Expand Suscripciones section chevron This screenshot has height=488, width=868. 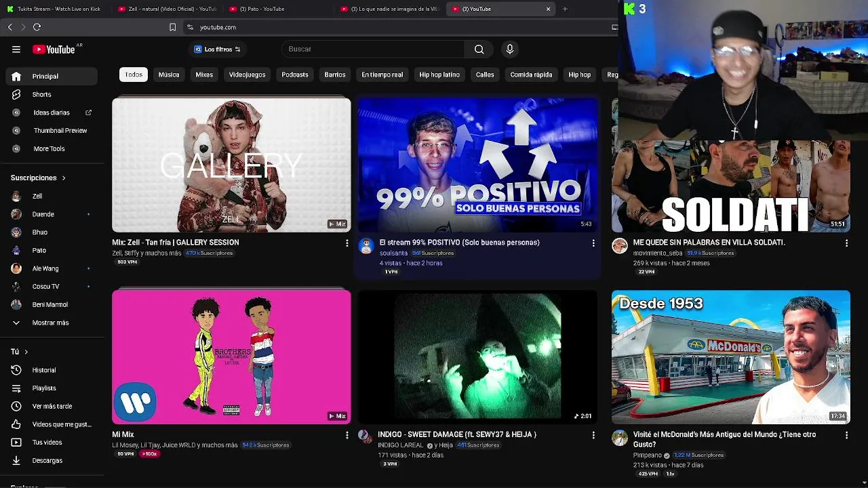click(64, 178)
